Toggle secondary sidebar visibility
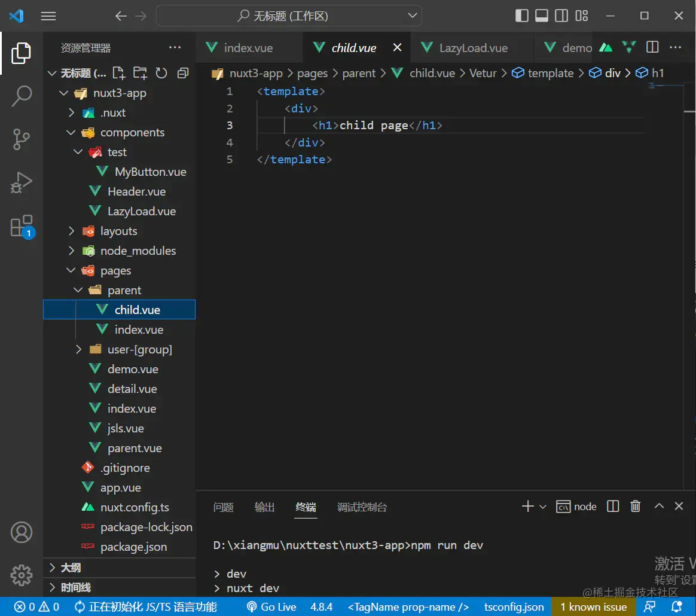 pyautogui.click(x=561, y=16)
